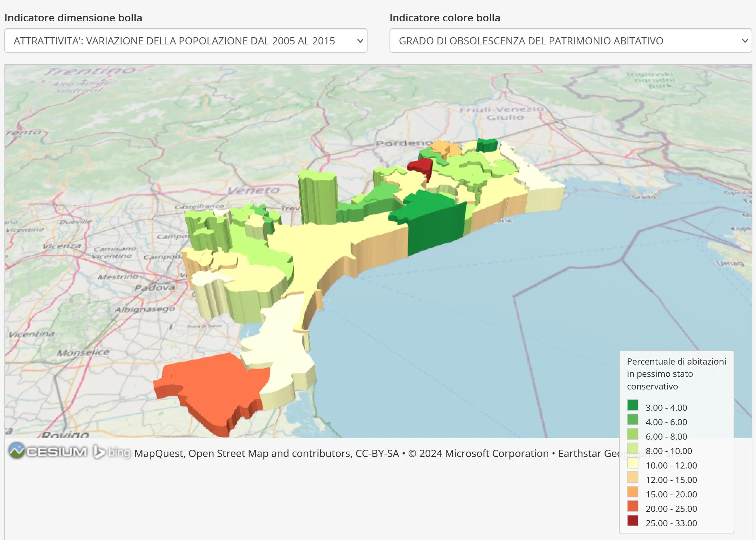Open the bubble color indicator dropdown
The width and height of the screenshot is (756, 540).
[x=571, y=40]
